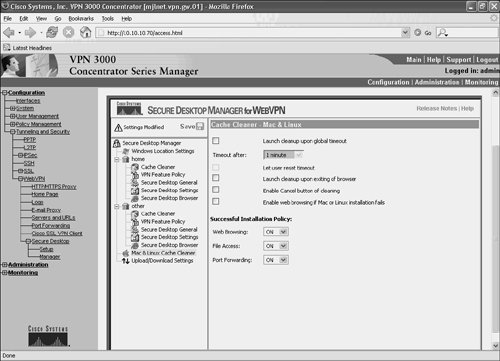Viewport: 500px width, 361px height.
Task: Open the Web Browsing ON dropdown
Action: (x=276, y=232)
